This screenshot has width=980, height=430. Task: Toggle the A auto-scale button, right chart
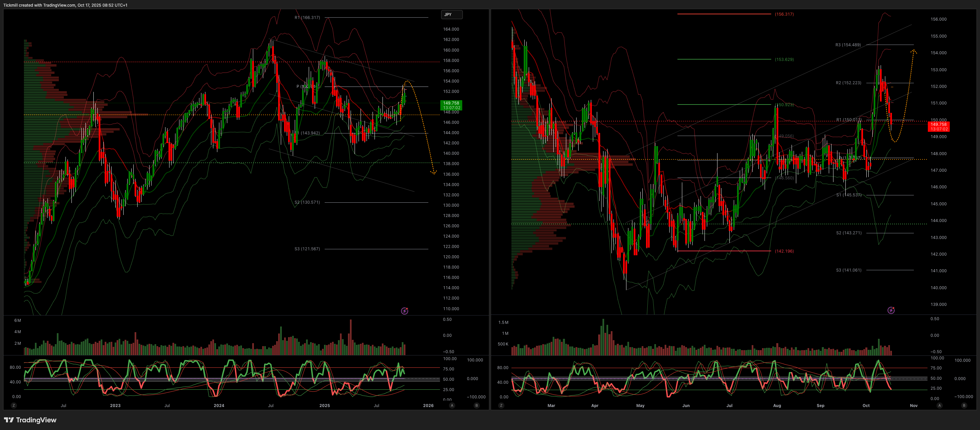click(939, 406)
